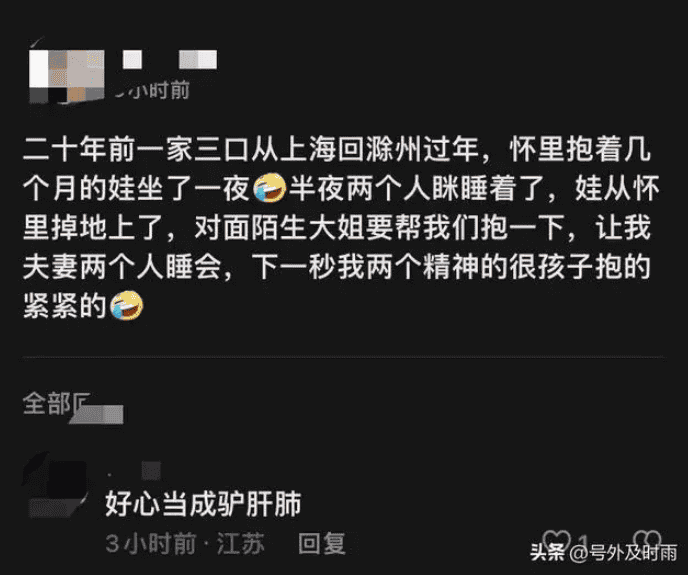The width and height of the screenshot is (688, 575).
Task: Click the 江苏 location label
Action: [241, 544]
